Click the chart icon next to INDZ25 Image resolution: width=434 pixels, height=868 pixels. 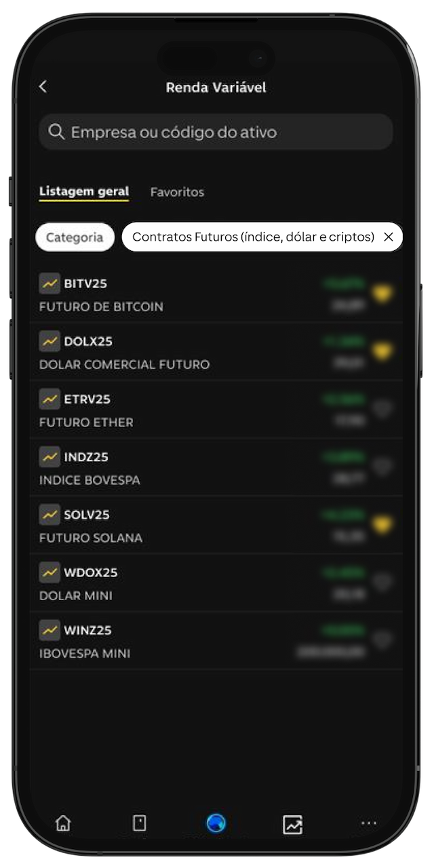click(x=50, y=456)
